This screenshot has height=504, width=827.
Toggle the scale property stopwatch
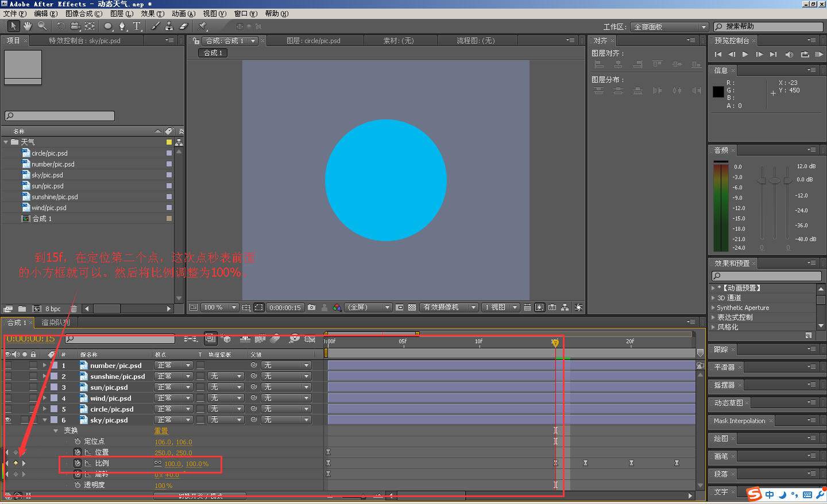pos(78,463)
